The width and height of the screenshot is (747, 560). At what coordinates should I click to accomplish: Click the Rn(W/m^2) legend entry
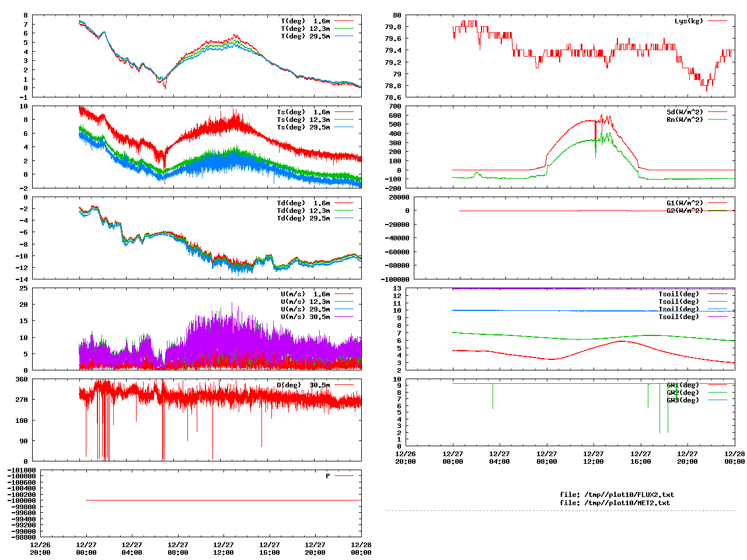[x=685, y=120]
